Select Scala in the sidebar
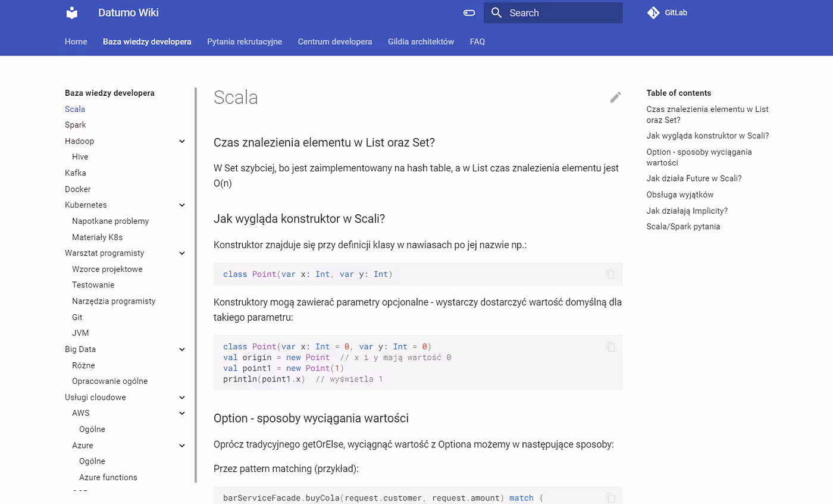Image resolution: width=833 pixels, height=504 pixels. pos(75,109)
